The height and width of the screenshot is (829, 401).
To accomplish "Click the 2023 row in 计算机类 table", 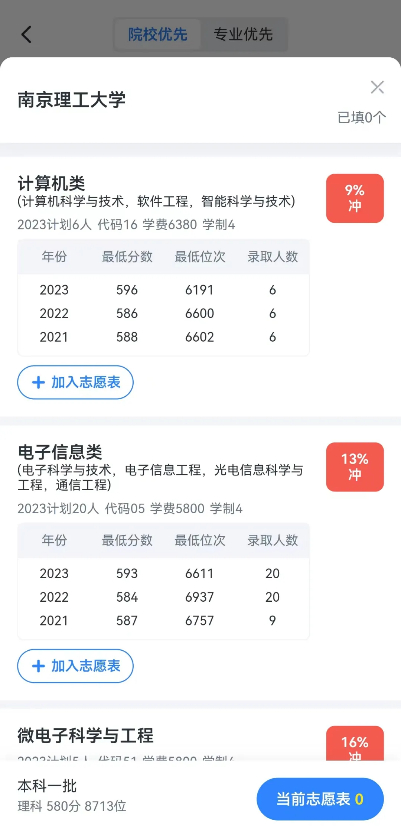I will point(163,290).
